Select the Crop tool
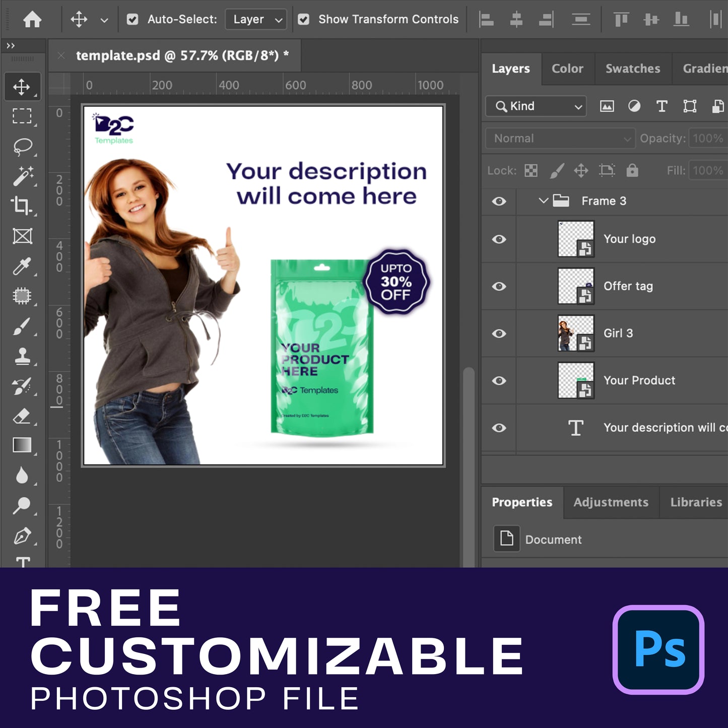 (22, 206)
